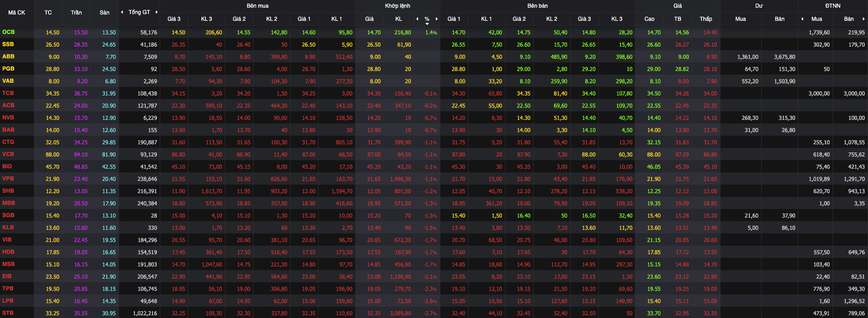Click Giá 1 header under Bên bán

pyautogui.click(x=453, y=19)
